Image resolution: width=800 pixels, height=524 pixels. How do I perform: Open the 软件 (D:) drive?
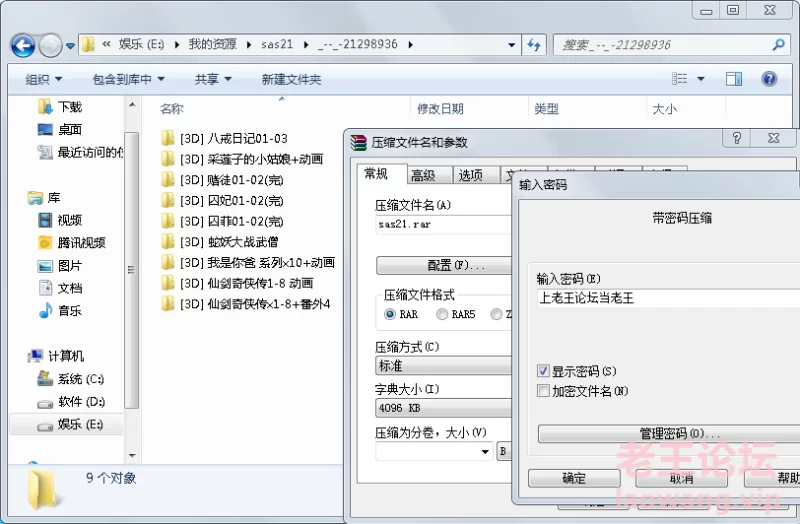click(x=71, y=402)
